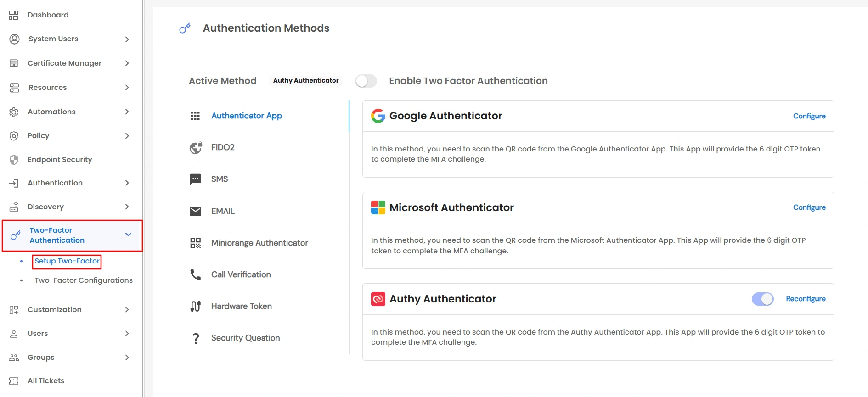The height and width of the screenshot is (397, 868).
Task: Expand the Certificate Manager chevron
Action: tap(127, 63)
